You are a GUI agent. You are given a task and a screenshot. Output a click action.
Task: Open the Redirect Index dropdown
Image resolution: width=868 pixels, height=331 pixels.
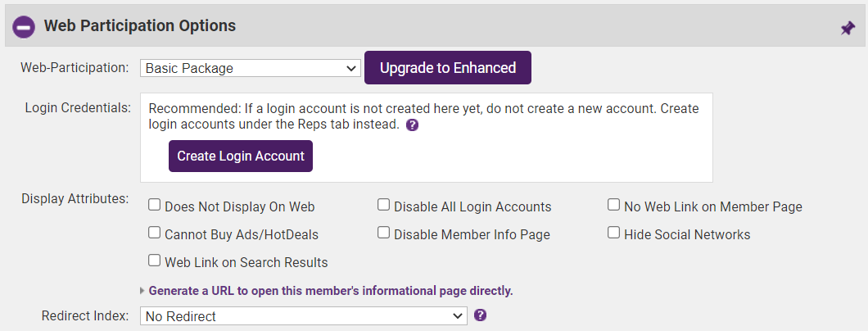point(303,315)
